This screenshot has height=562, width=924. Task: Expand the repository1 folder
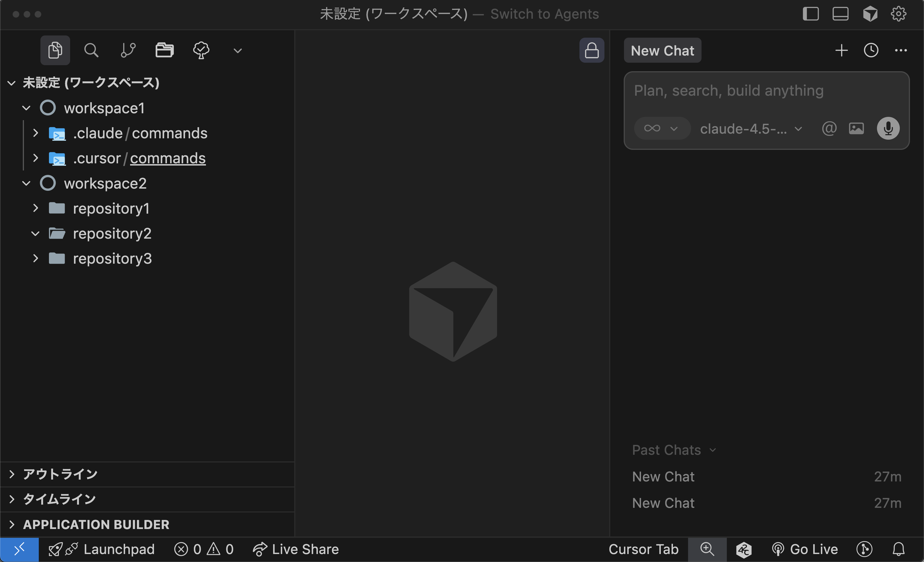pos(111,208)
